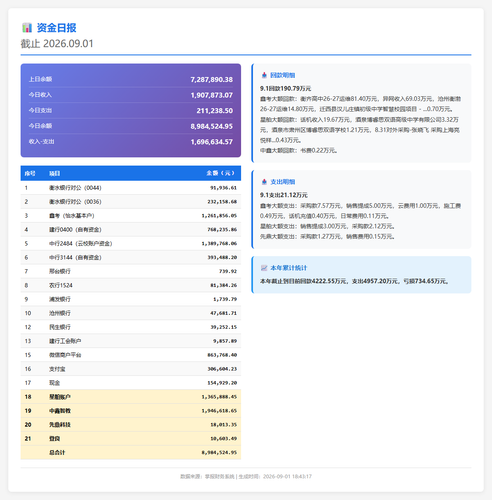Click the icon next to 回款明细 heading

(x=264, y=75)
